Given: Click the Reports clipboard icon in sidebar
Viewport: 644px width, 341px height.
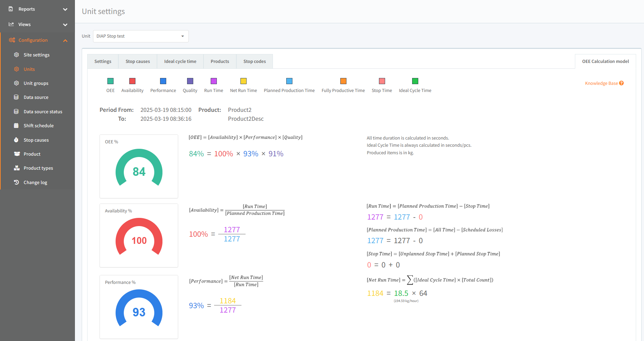Looking at the screenshot, I should (11, 9).
